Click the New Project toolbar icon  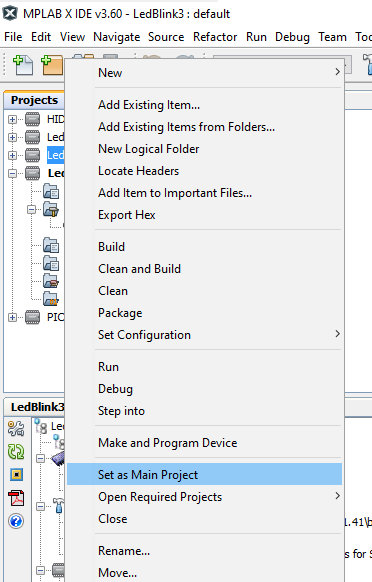click(52, 65)
